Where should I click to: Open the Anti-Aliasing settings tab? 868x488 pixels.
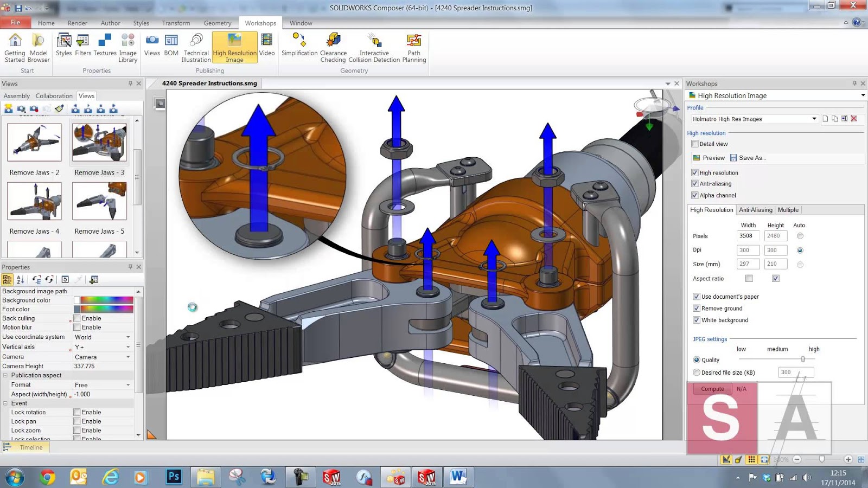(755, 210)
